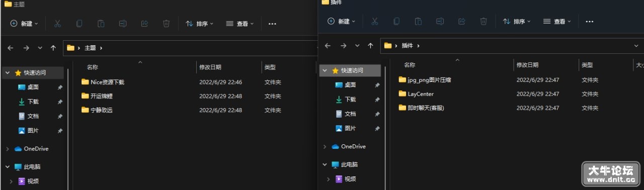Click Delete trash icon in 主题 window
This screenshot has height=190, width=644.
point(166,24)
